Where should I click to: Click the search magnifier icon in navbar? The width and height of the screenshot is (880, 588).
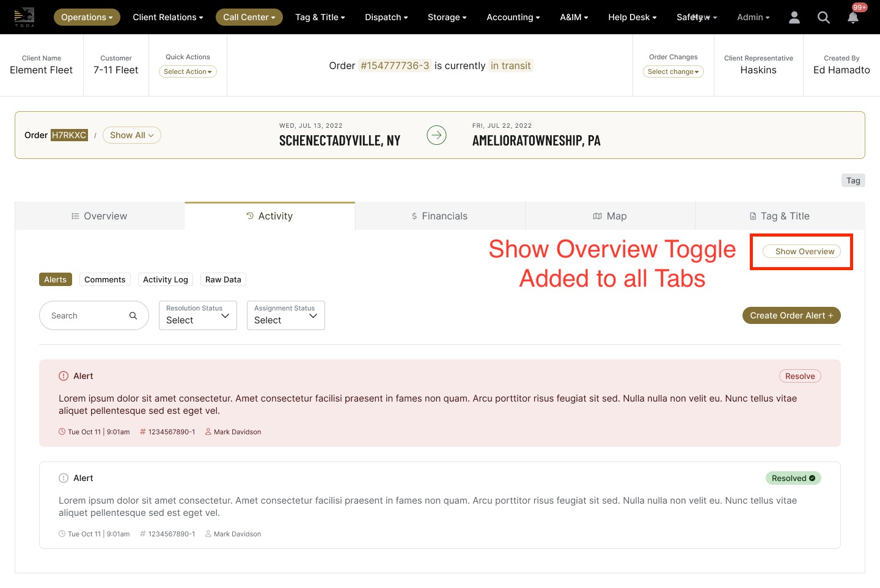click(x=824, y=17)
